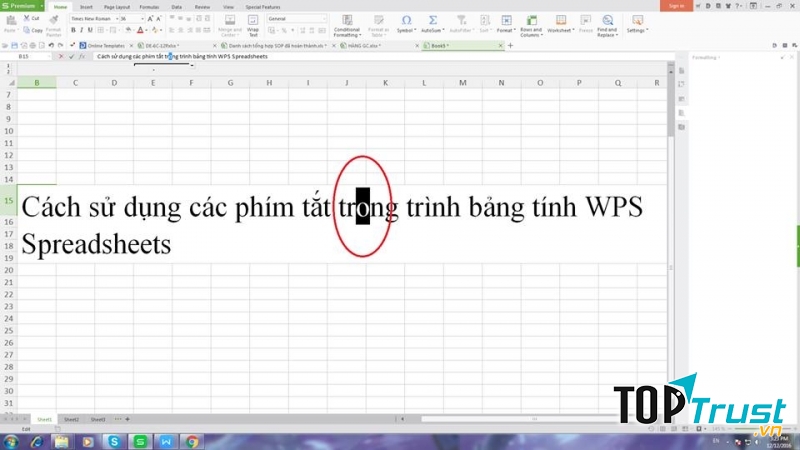
Task: Open Internet Explorer from the taskbar
Action: [x=36, y=442]
